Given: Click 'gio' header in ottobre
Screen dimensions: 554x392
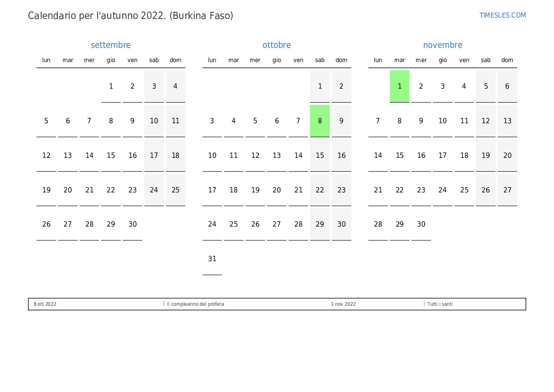Looking at the screenshot, I should tap(277, 60).
